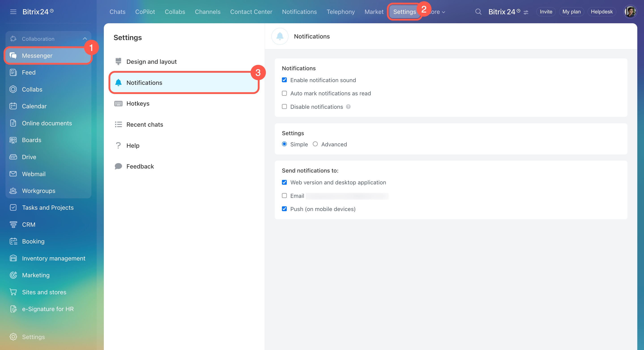Click the Online documents icon

[13, 123]
